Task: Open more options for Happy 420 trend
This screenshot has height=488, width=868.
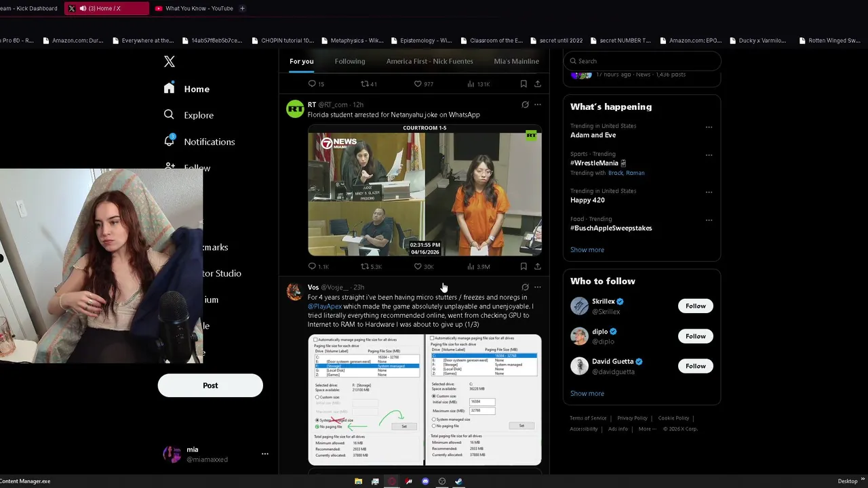Action: pos(709,192)
